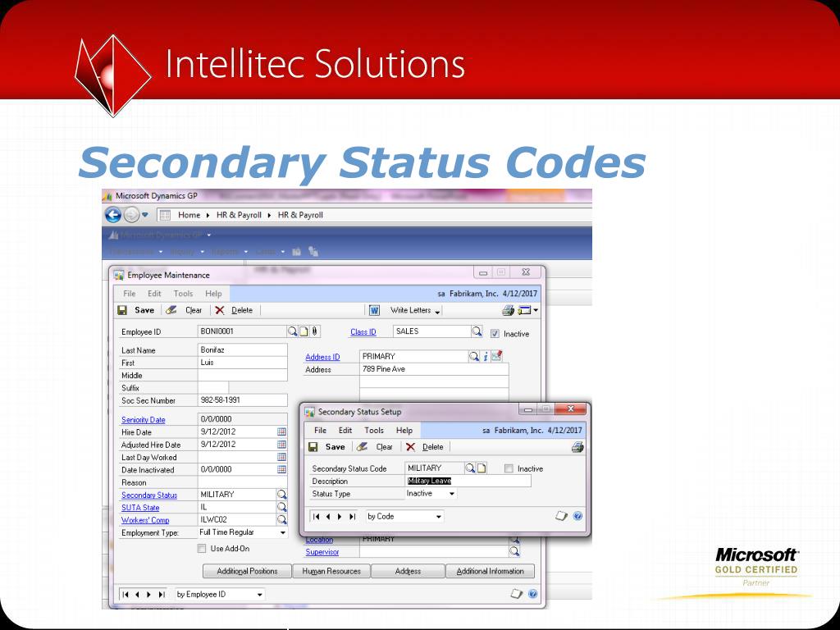Click Save in Secondary Status Setup
Image resolution: width=840 pixels, height=630 pixels.
coord(328,447)
